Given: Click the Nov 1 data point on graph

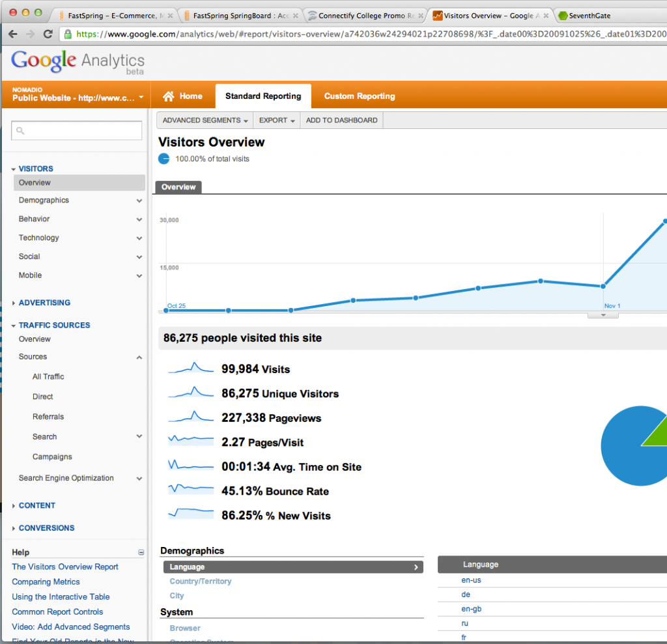Looking at the screenshot, I should pos(603,287).
